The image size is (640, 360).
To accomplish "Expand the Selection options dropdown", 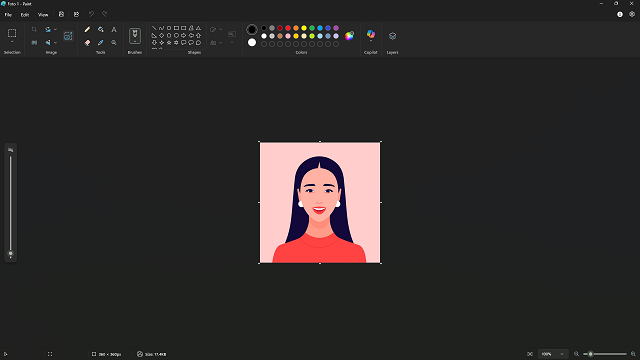I will pyautogui.click(x=12, y=42).
